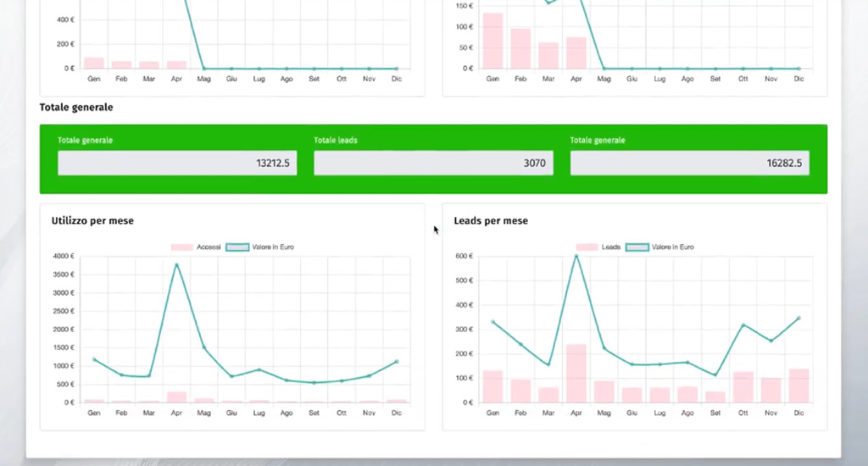Screen dimensions: 868x466
Task: Click the bold Totale generale section title
Action: click(76, 108)
